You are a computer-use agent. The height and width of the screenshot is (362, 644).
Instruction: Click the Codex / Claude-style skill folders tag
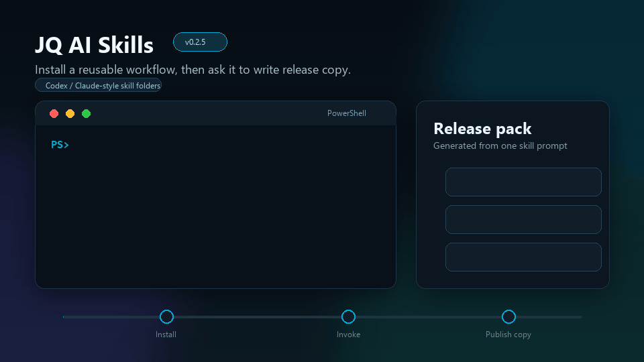[x=98, y=85]
